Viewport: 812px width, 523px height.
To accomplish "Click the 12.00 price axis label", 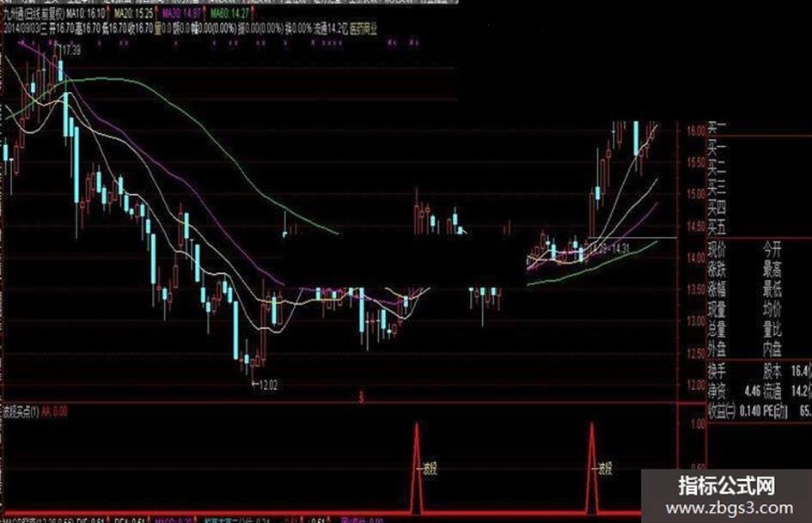I will (x=696, y=386).
